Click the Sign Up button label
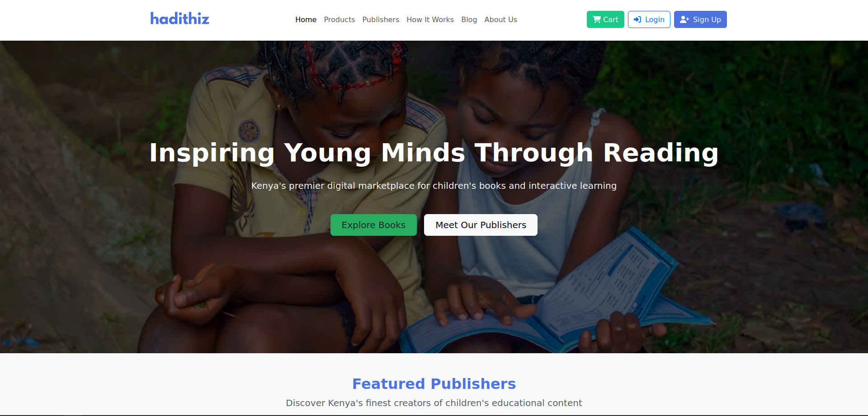This screenshot has height=416, width=868. [707, 19]
